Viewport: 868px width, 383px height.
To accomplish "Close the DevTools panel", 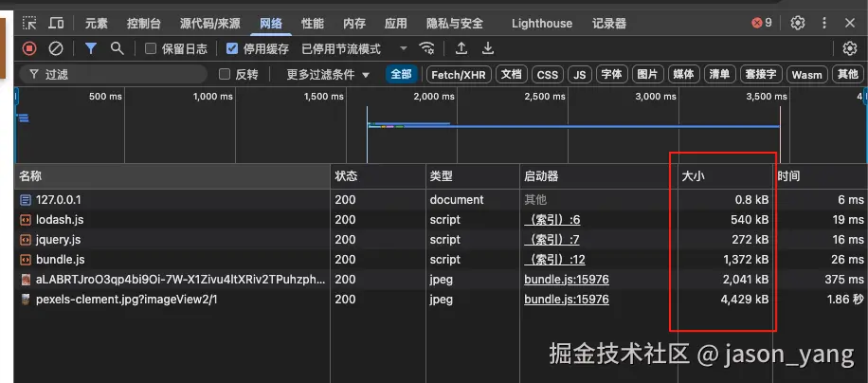I will tap(850, 24).
